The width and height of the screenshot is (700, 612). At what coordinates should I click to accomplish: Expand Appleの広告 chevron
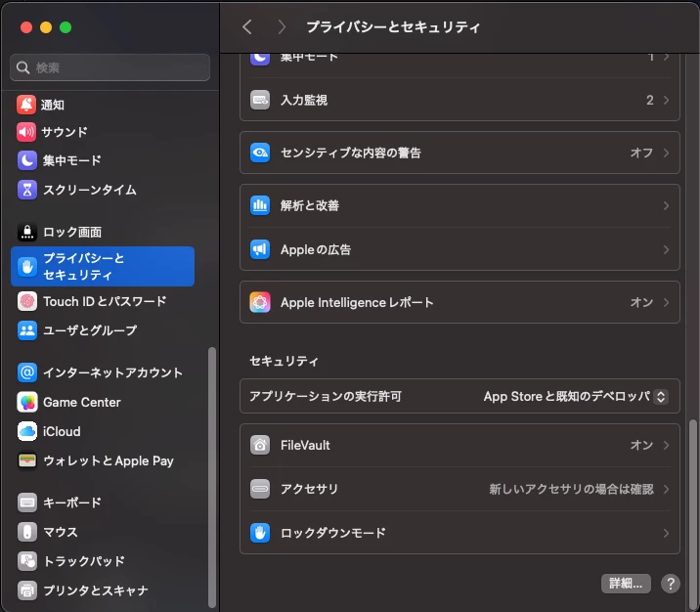click(x=666, y=249)
